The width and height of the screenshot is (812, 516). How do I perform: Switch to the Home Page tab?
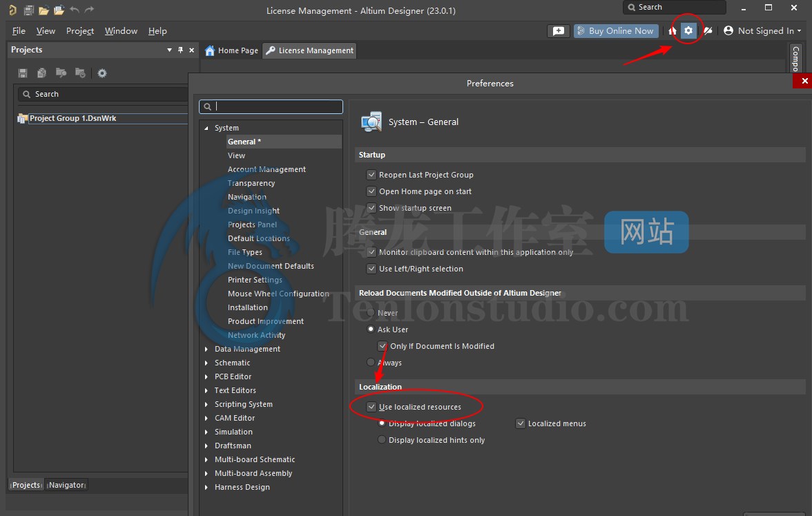[x=231, y=50]
